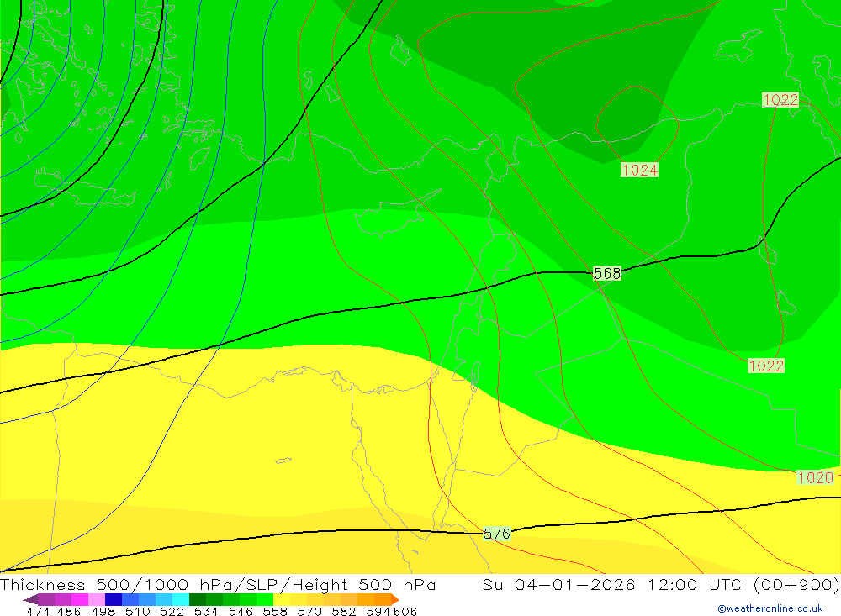
Task: Click the 'Thickness 500/1000 hPa/SLP/Height 500 hPa' title
Action: pyautogui.click(x=218, y=584)
